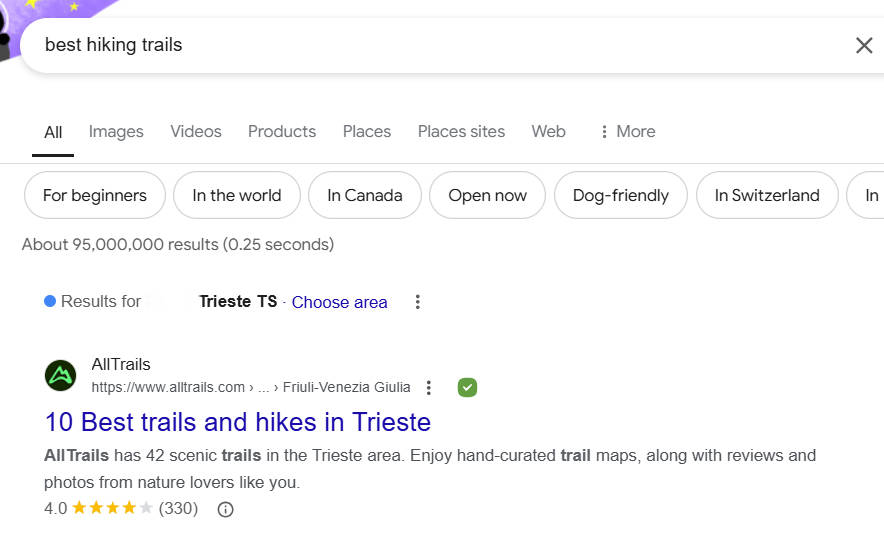Click the alltrails.com URL breadcrumb
Screen dimensions: 884x552
point(251,387)
